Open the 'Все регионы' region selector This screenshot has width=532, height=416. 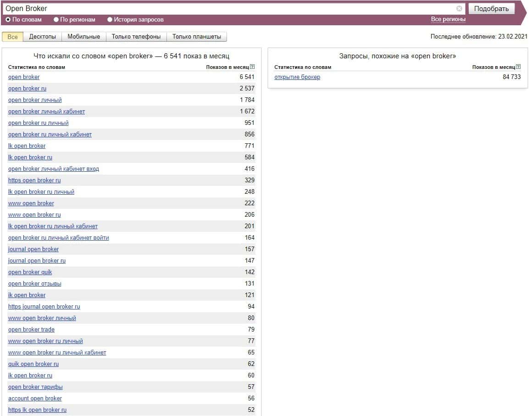pos(448,19)
